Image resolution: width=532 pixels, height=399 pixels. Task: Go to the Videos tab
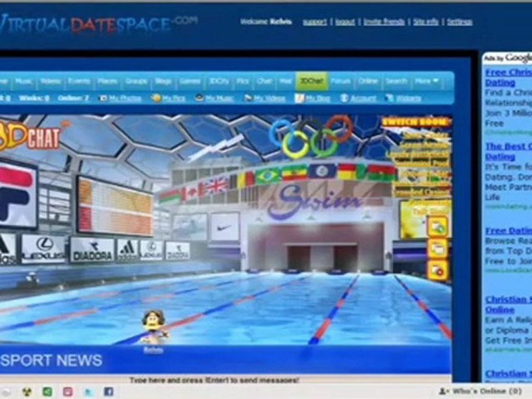pyautogui.click(x=50, y=81)
